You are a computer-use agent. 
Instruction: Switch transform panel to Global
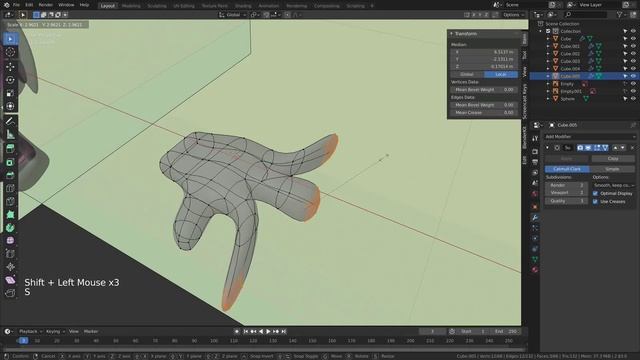pyautogui.click(x=467, y=74)
